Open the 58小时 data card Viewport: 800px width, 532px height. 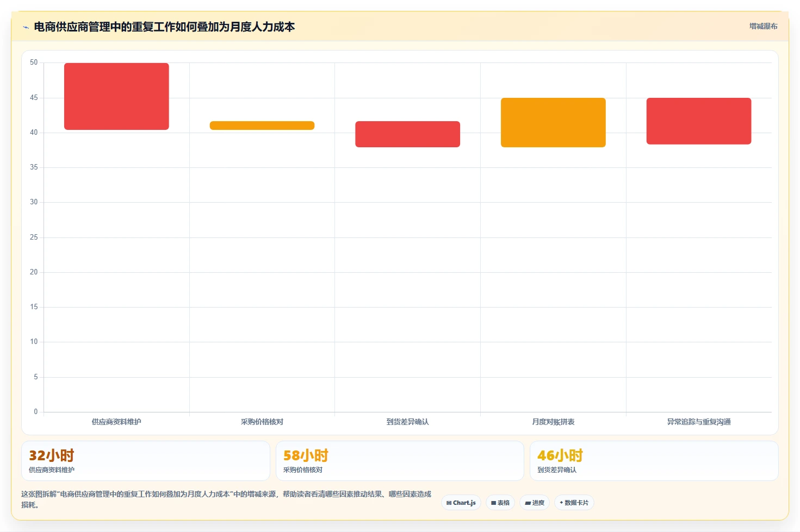point(400,461)
